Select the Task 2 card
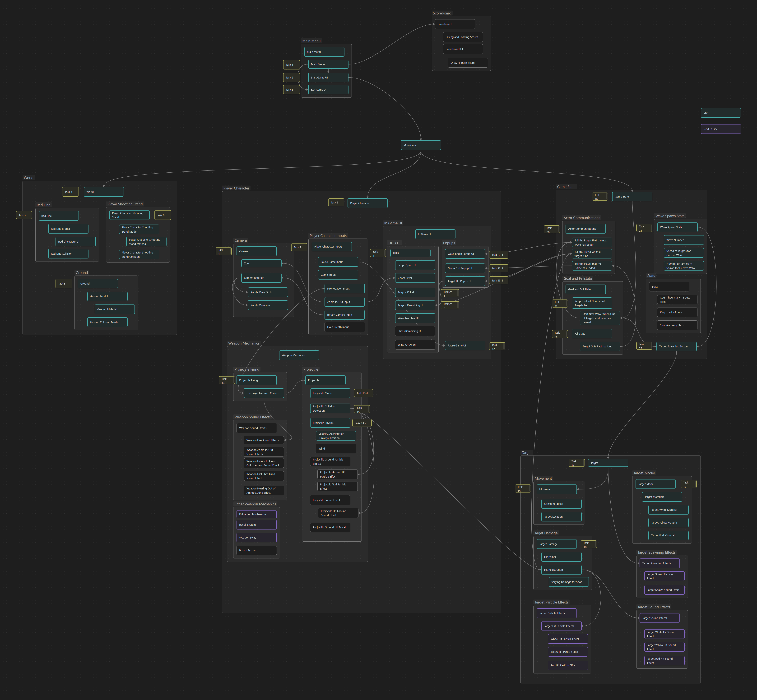The width and height of the screenshot is (757, 700). tap(291, 78)
